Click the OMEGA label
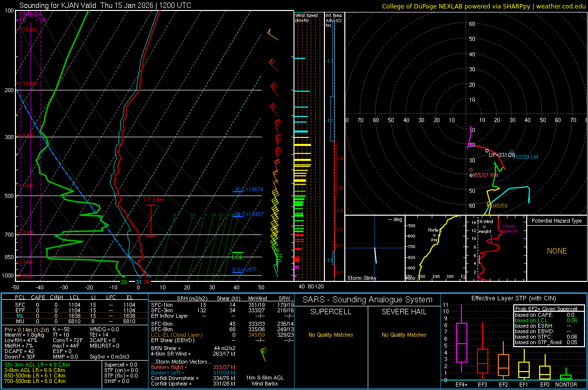 (31, 14)
